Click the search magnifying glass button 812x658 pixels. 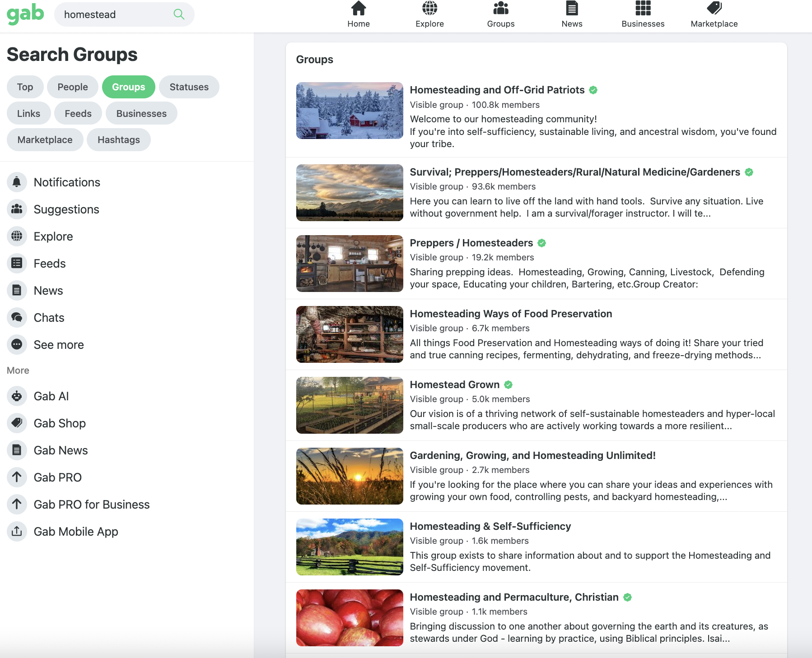[179, 14]
